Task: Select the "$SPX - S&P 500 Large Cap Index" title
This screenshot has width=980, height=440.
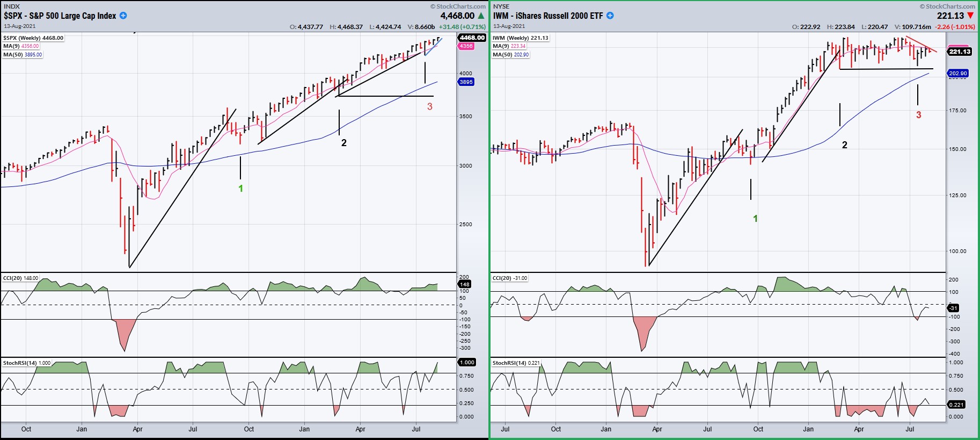Action: click(60, 16)
